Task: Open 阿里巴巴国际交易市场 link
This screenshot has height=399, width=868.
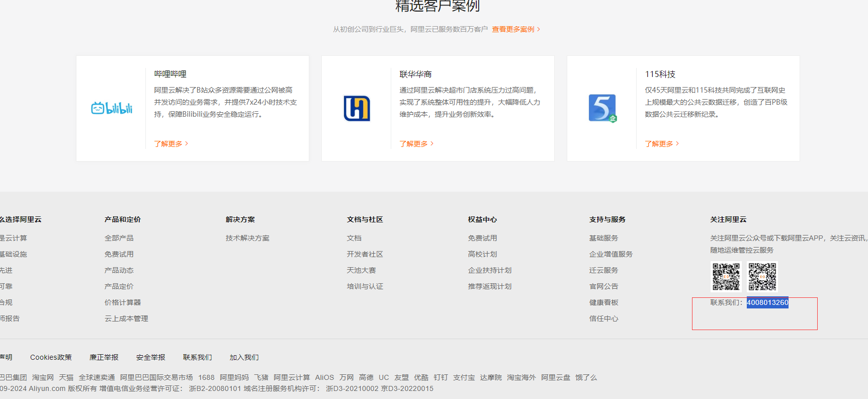Action: pos(156,377)
